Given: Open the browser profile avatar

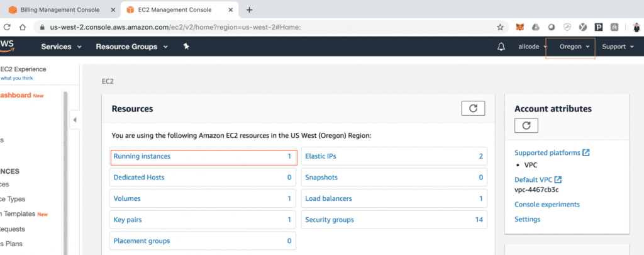Looking at the screenshot, I should (636, 27).
